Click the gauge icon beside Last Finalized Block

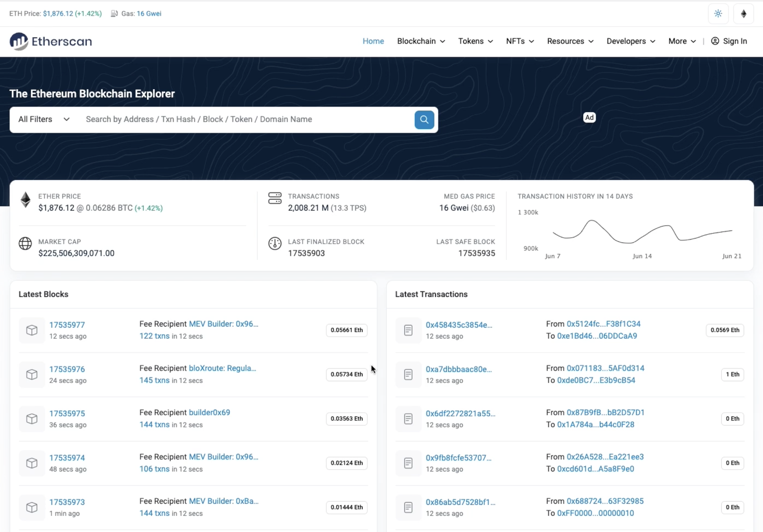tap(275, 244)
